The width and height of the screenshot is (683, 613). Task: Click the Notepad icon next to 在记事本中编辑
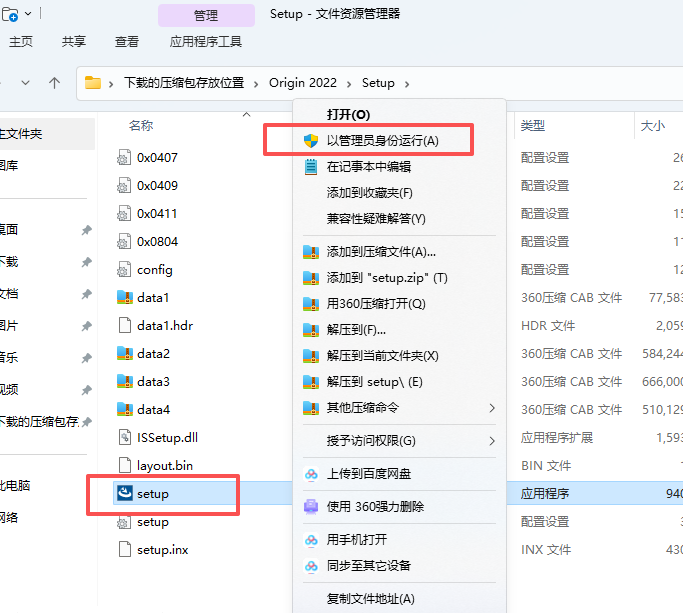click(311, 167)
